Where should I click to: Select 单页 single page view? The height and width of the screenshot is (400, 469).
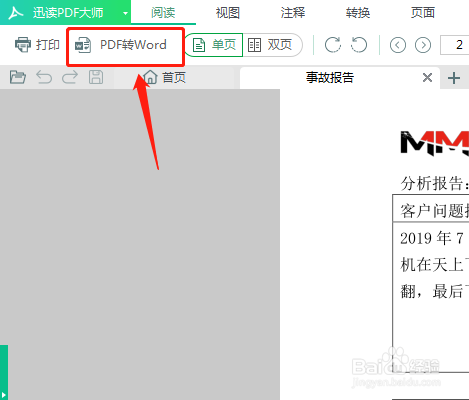point(214,45)
